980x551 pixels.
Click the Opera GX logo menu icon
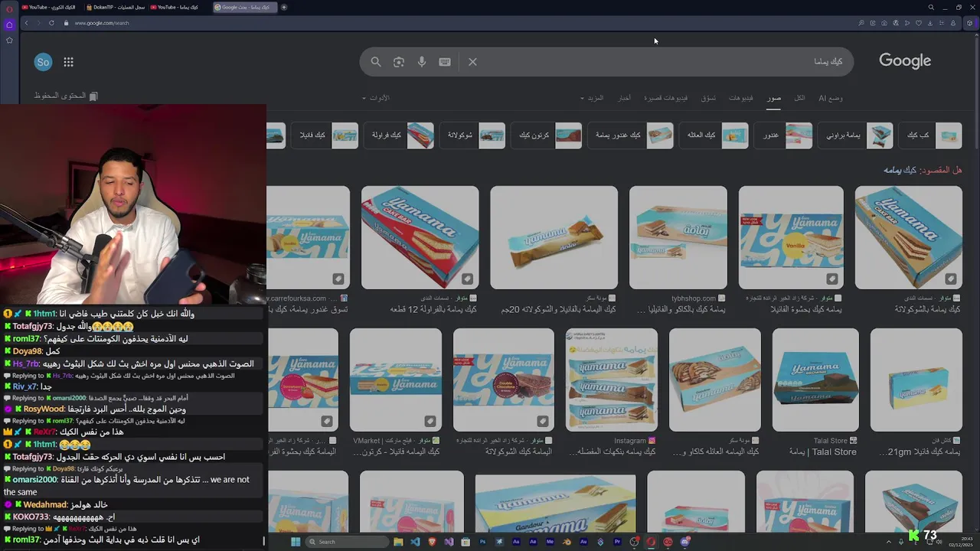coord(9,8)
